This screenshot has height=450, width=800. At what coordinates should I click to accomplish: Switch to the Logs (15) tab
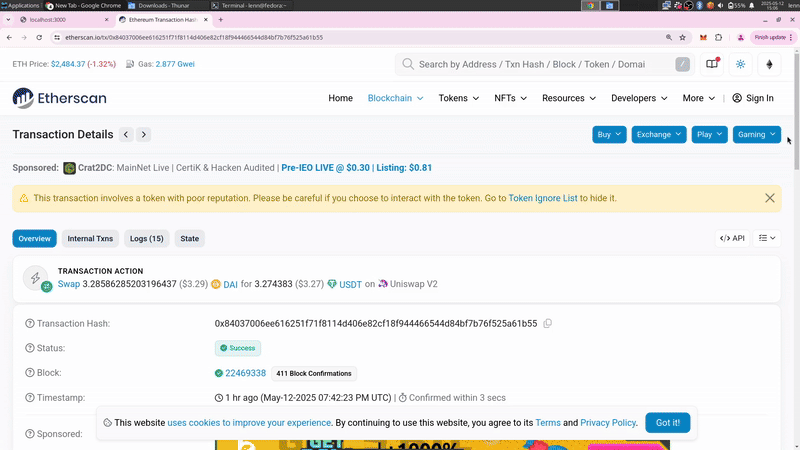coord(146,239)
